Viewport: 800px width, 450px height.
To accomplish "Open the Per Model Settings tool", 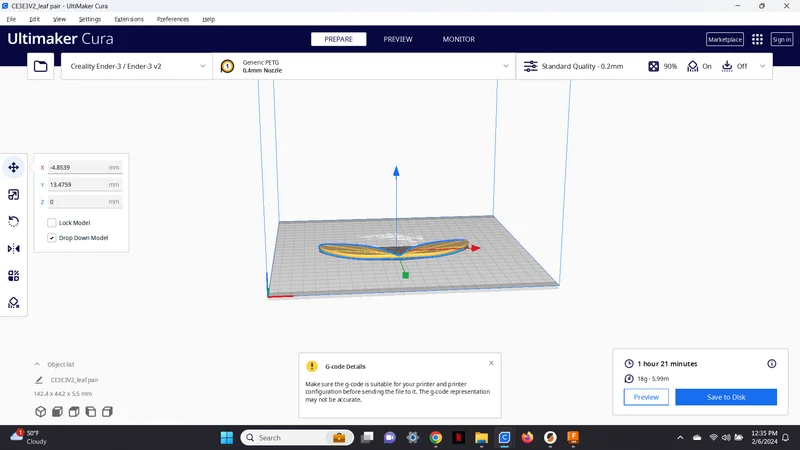I will point(14,276).
